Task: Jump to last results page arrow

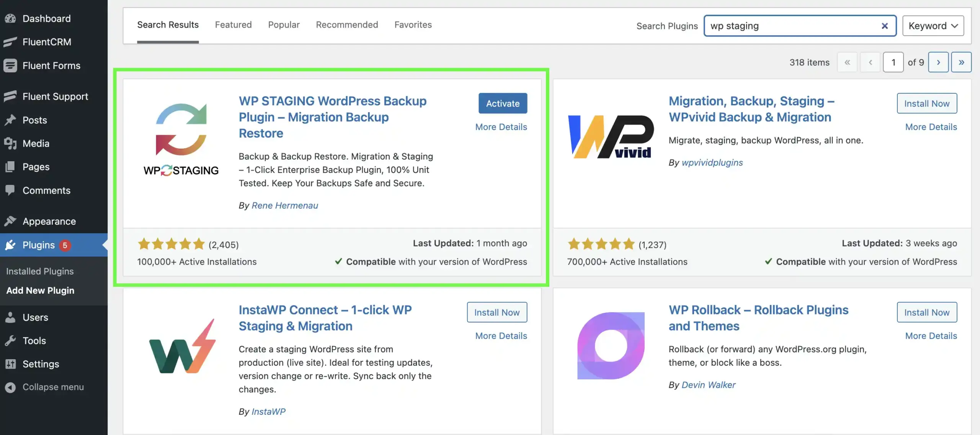Action: point(961,62)
